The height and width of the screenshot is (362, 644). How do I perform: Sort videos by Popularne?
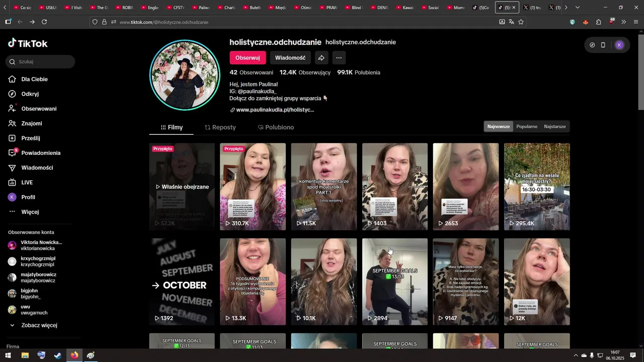(x=527, y=127)
